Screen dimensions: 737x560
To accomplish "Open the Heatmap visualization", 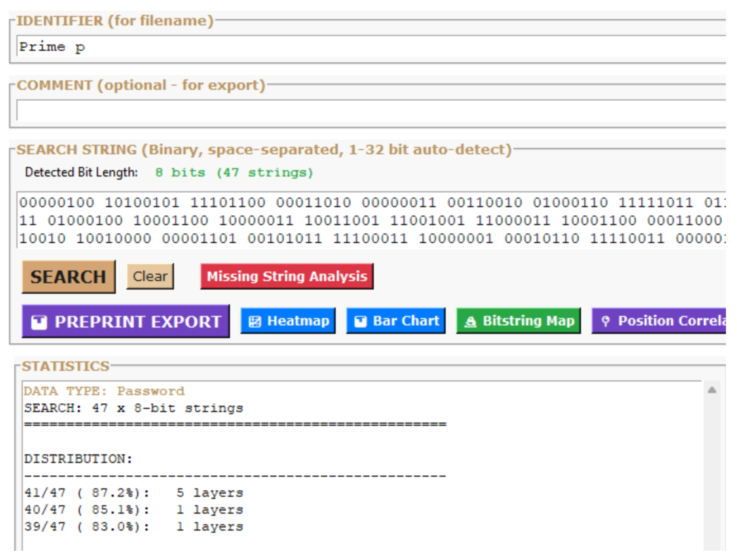I will tap(288, 320).
